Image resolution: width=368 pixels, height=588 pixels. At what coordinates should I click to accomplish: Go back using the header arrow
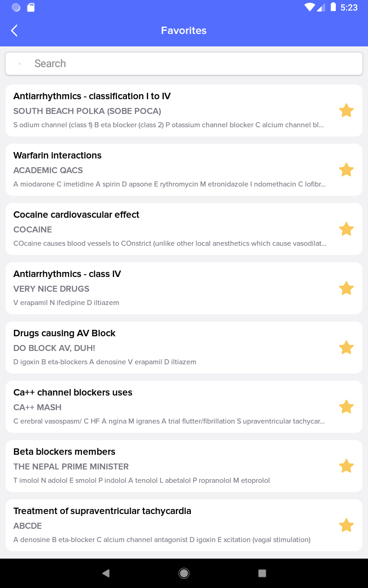click(14, 31)
